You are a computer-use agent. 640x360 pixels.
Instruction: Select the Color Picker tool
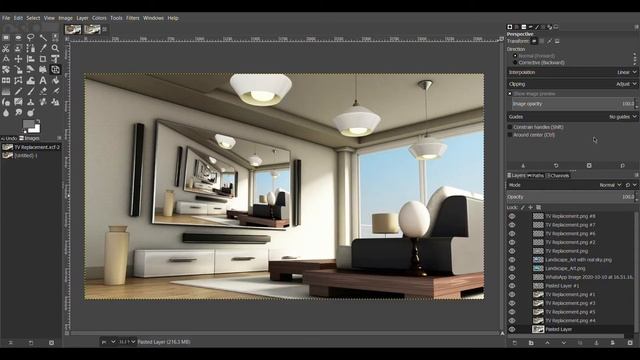click(x=43, y=48)
